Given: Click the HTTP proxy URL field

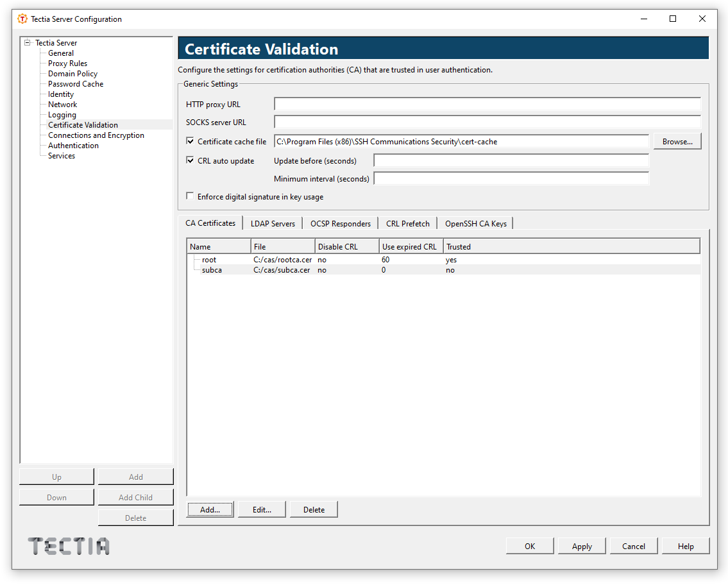Looking at the screenshot, I should pyautogui.click(x=487, y=104).
